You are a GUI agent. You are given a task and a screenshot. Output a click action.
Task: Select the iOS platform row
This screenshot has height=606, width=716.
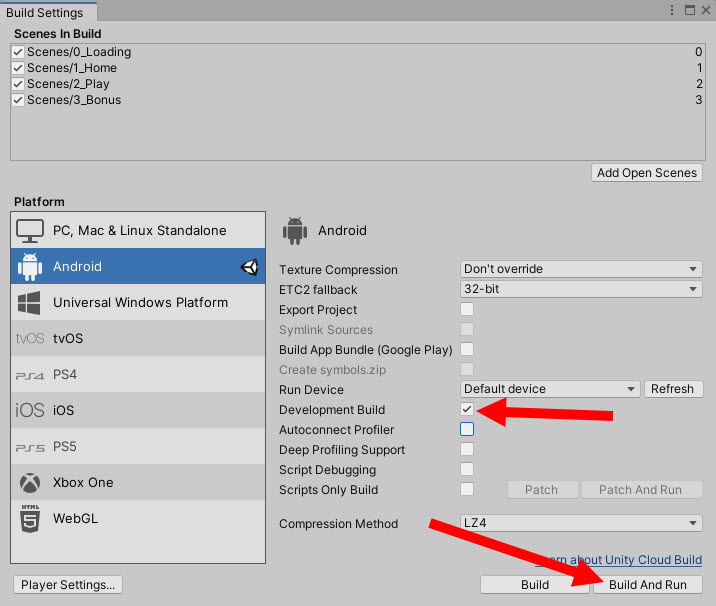click(x=138, y=411)
